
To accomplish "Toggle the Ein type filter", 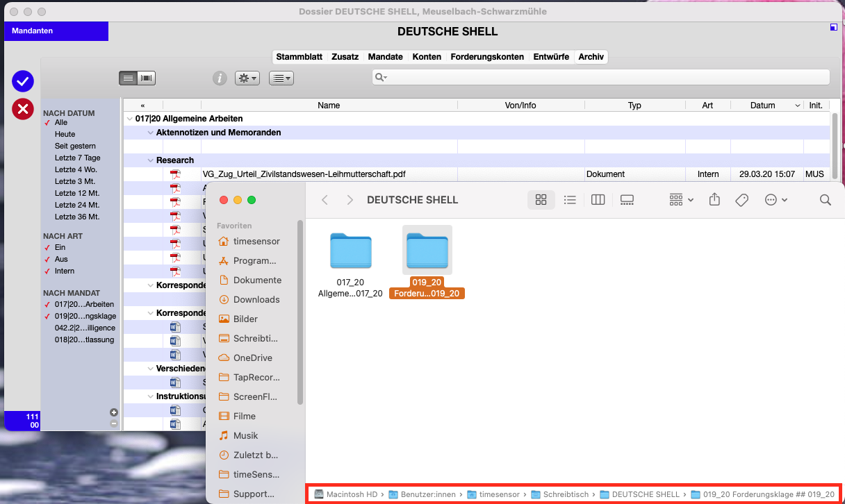I will (60, 247).
